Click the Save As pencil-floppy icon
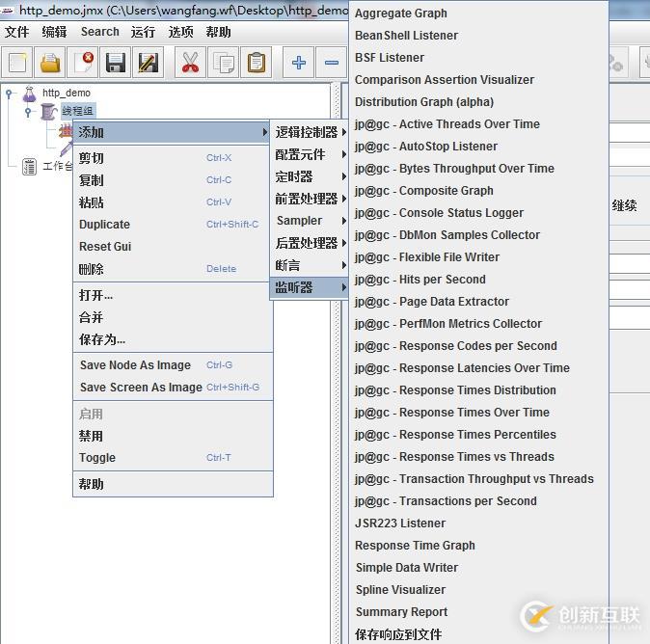Image resolution: width=650 pixels, height=644 pixels. [x=148, y=63]
